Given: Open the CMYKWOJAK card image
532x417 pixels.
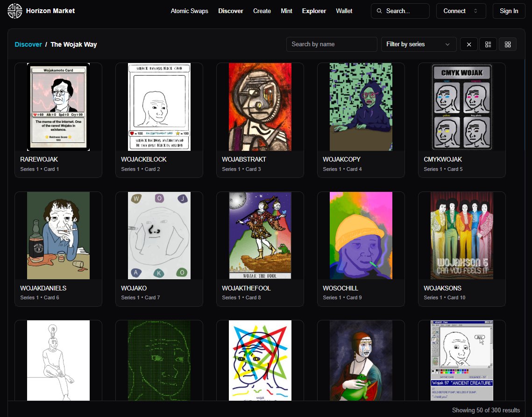Looking at the screenshot, I should (462, 107).
